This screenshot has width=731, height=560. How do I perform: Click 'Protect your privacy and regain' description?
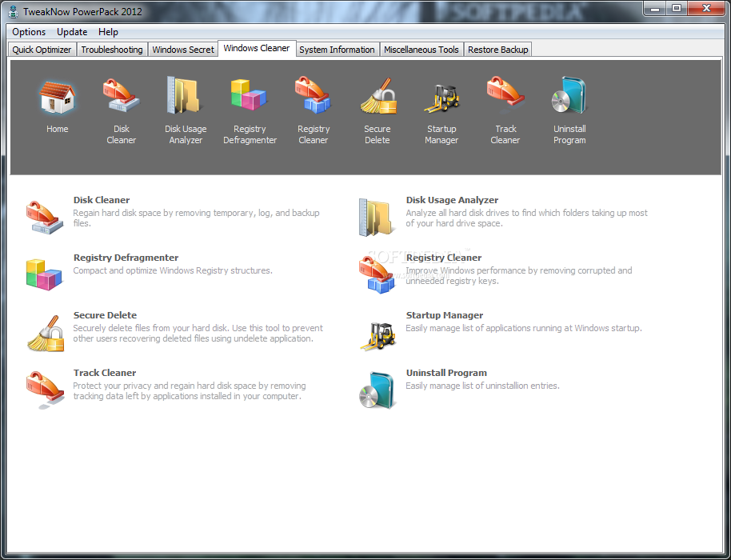[190, 390]
